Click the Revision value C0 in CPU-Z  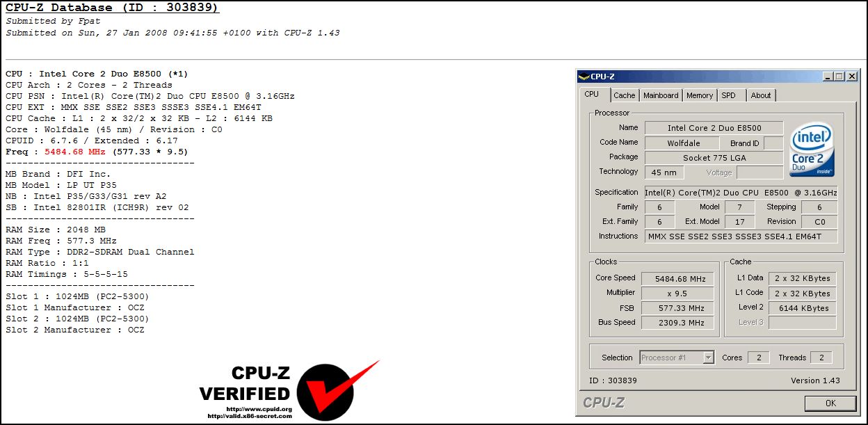pos(819,222)
